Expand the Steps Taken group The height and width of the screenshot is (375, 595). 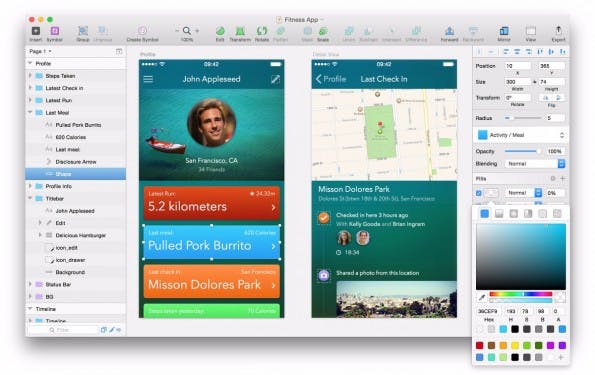pyautogui.click(x=30, y=76)
